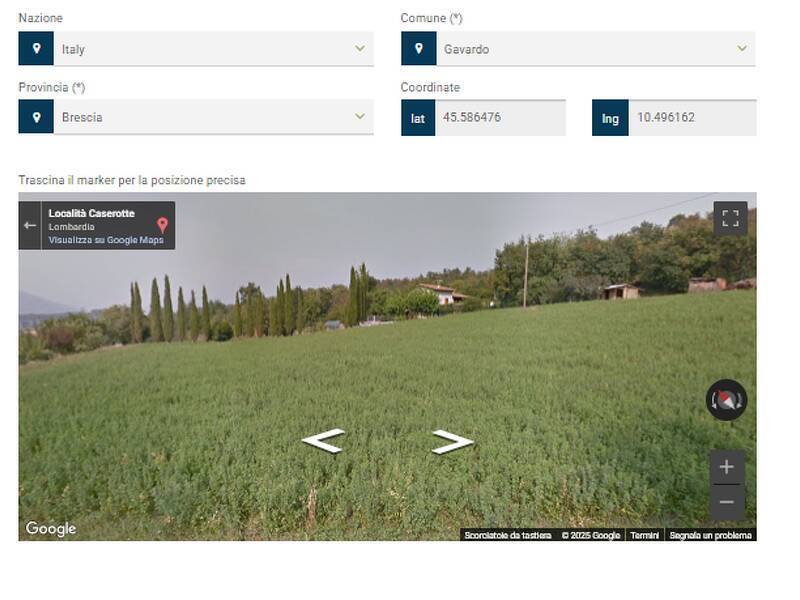The image size is (800, 600).
Task: Click the compass control
Action: 727,400
